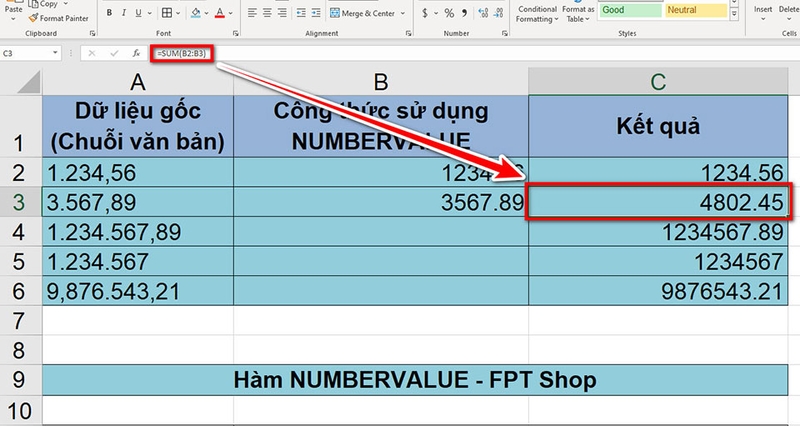The width and height of the screenshot is (800, 426).
Task: Apply Neutral cell style
Action: pyautogui.click(x=696, y=10)
